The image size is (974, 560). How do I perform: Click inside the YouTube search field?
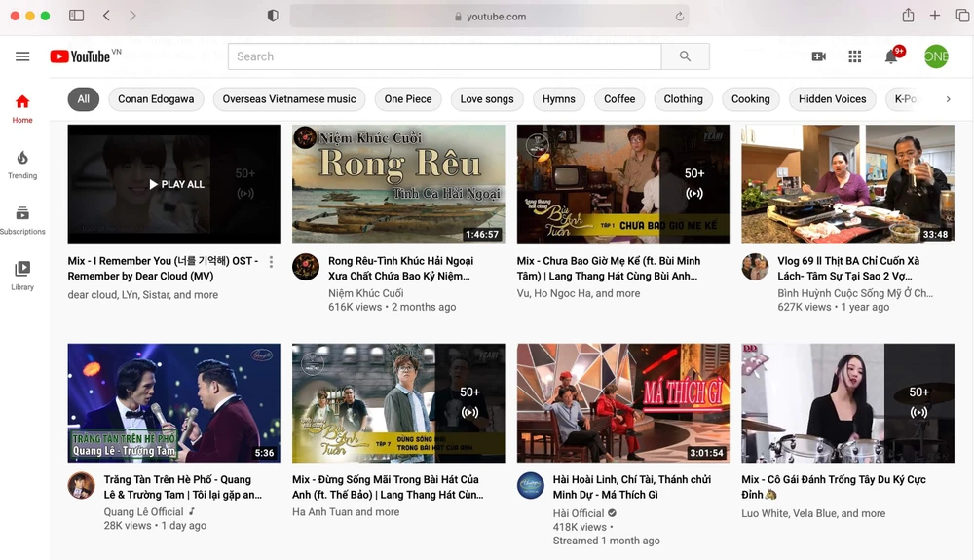click(443, 56)
